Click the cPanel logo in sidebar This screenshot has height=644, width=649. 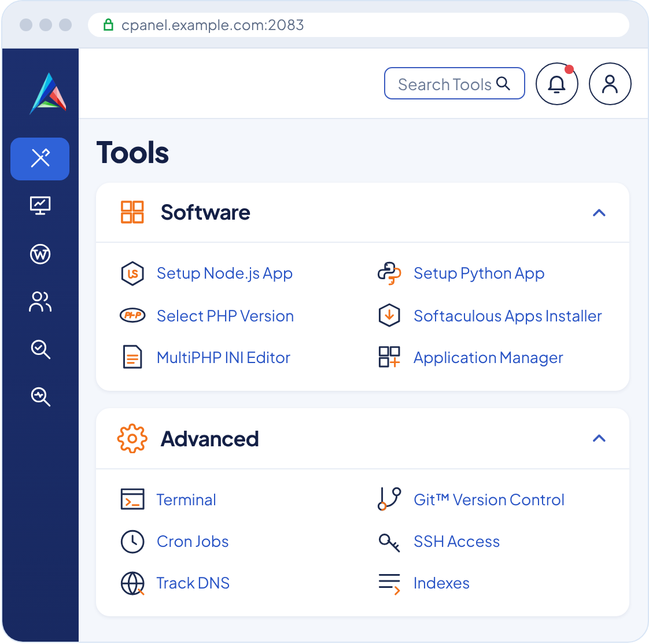click(48, 94)
